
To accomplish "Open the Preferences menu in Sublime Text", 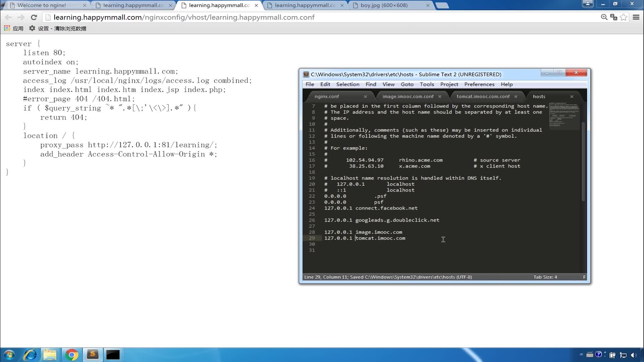I will coord(479,84).
